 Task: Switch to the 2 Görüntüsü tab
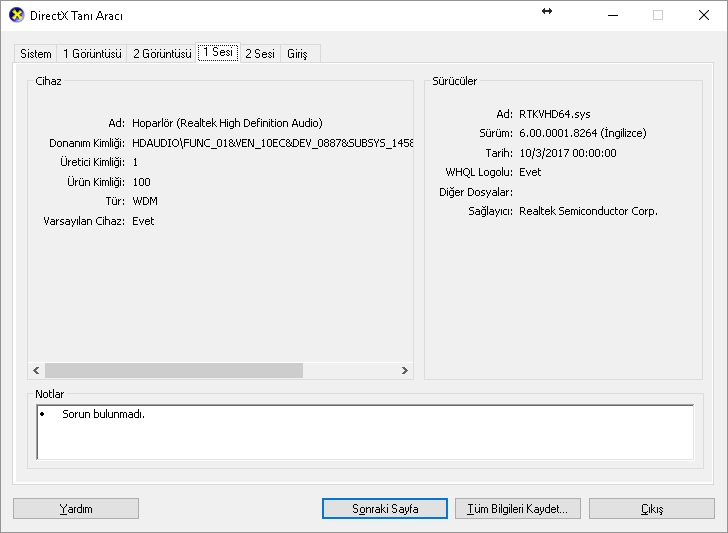pos(162,54)
